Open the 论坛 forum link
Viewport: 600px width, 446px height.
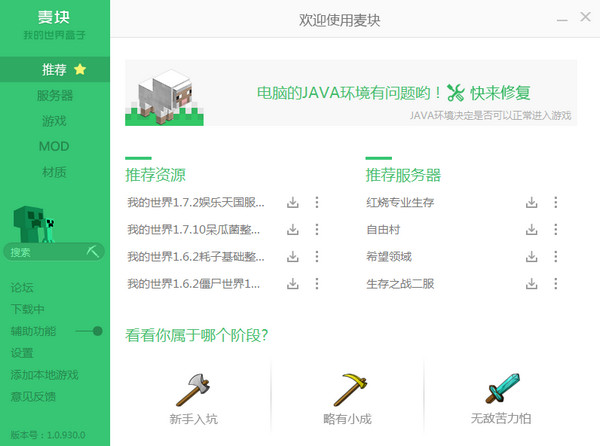(22, 287)
